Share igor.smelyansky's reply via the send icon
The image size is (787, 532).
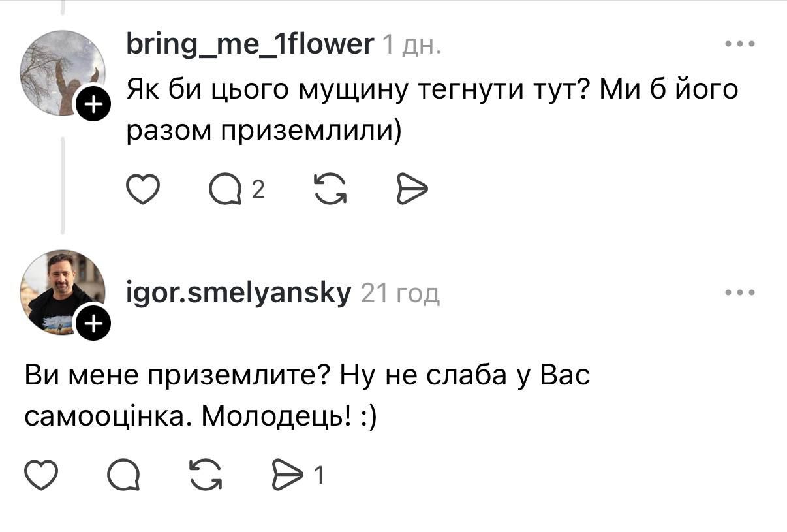tap(286, 475)
